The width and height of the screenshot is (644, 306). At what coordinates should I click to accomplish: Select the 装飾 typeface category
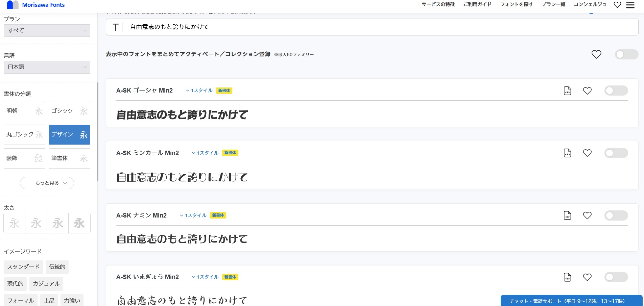coord(24,158)
